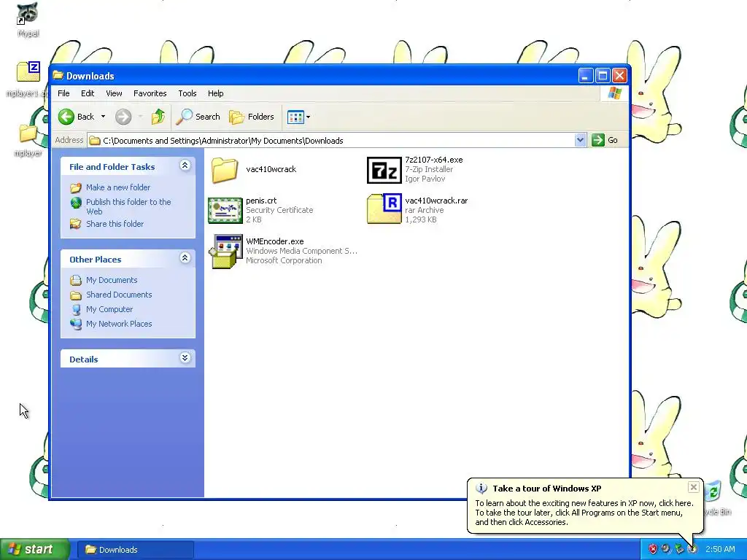Select the vac410wcrack folder icon

pos(225,169)
